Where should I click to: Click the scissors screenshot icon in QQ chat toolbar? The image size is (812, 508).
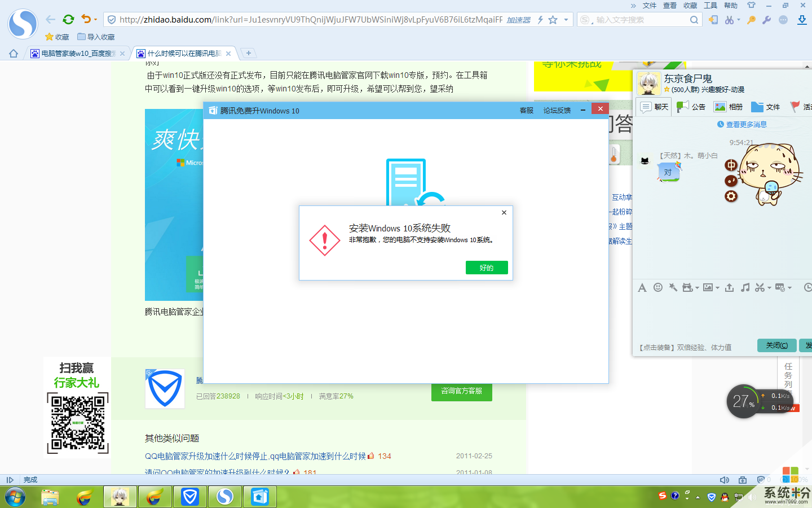click(x=760, y=287)
